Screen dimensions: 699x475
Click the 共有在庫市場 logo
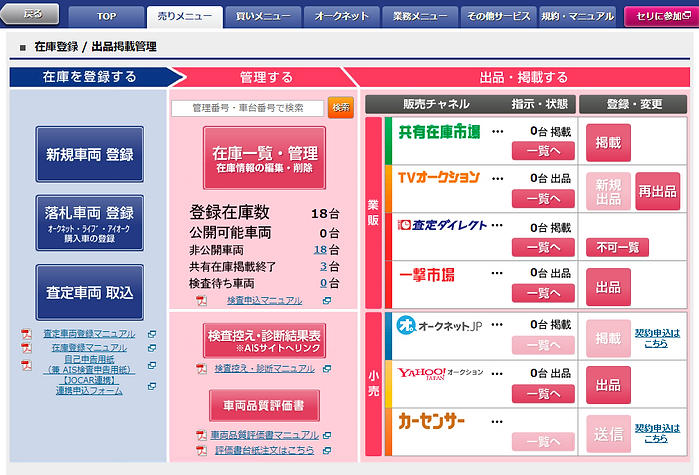coord(439,131)
